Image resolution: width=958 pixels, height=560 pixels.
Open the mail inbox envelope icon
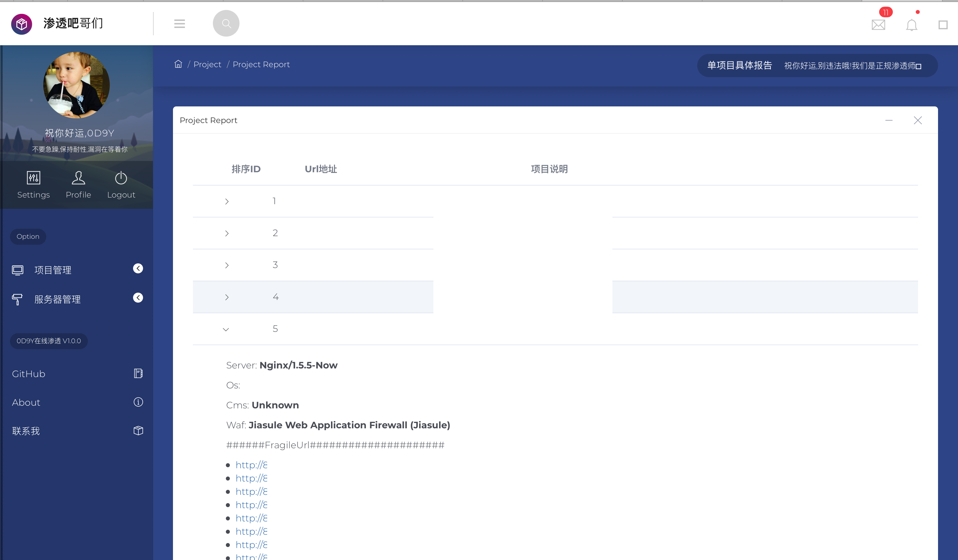(878, 25)
